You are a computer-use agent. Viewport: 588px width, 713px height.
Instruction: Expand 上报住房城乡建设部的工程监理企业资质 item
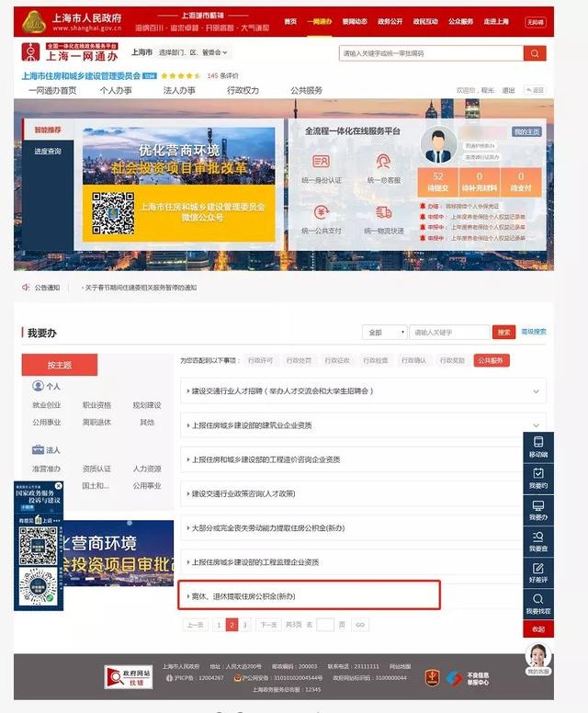pos(254,562)
